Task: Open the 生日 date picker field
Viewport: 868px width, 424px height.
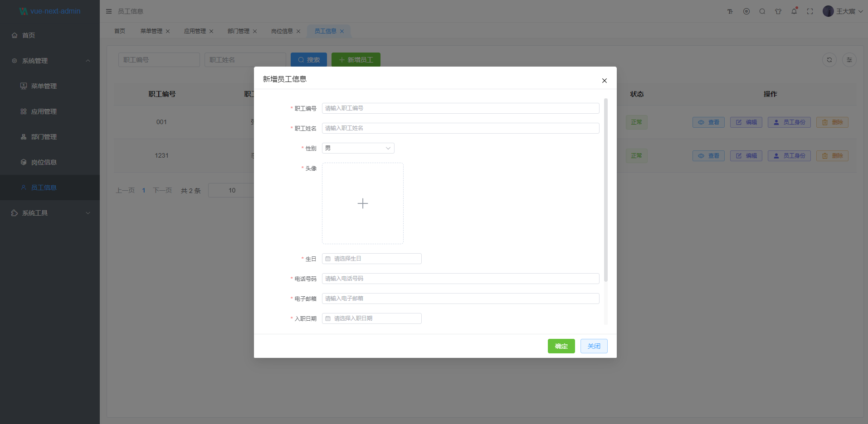Action: tap(372, 259)
